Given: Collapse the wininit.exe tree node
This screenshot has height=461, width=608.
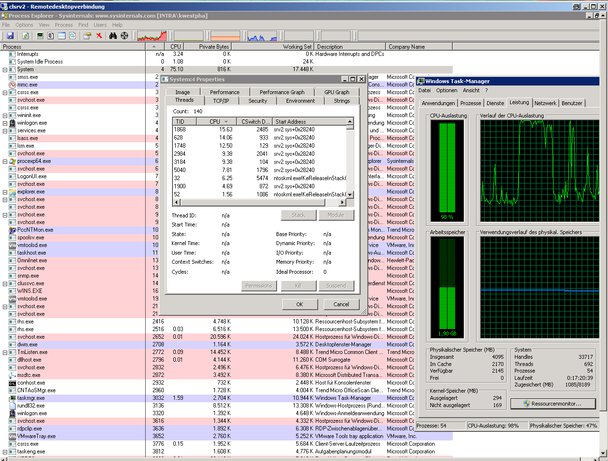Looking at the screenshot, I should tap(5, 116).
